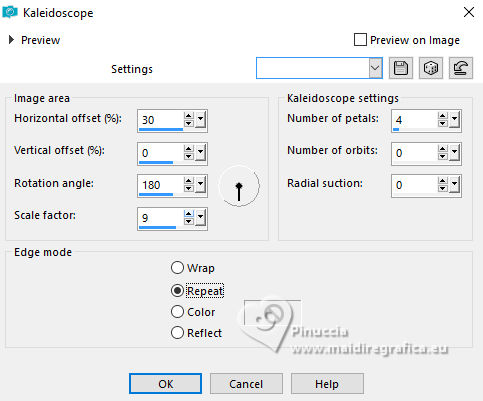This screenshot has height=401, width=483.
Task: Select the Wrap edge mode
Action: [x=177, y=267]
